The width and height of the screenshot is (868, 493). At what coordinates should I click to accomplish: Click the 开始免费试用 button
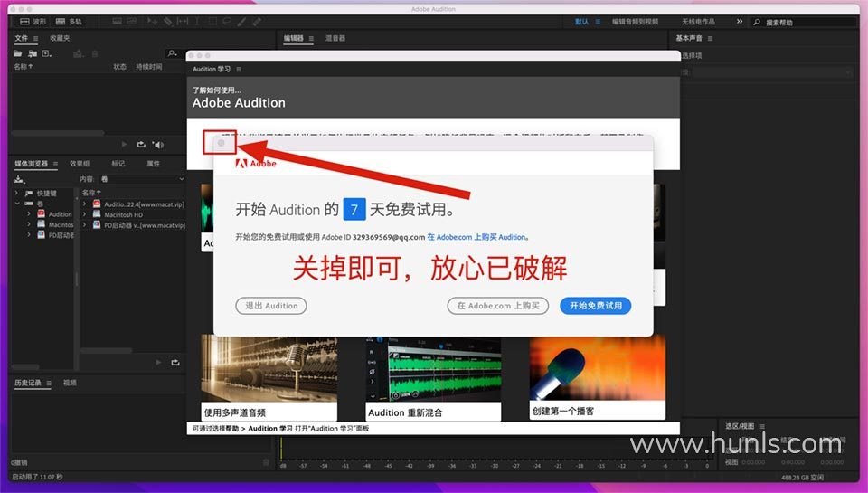click(596, 306)
